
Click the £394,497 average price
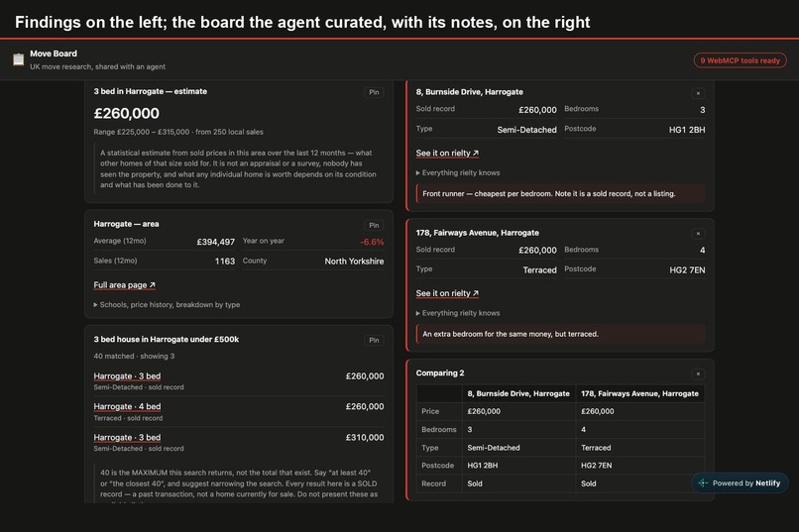215,242
